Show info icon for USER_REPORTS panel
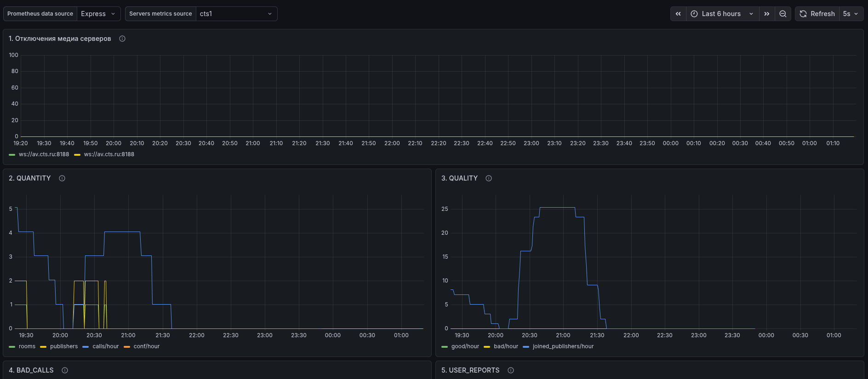868x379 pixels. (511, 370)
